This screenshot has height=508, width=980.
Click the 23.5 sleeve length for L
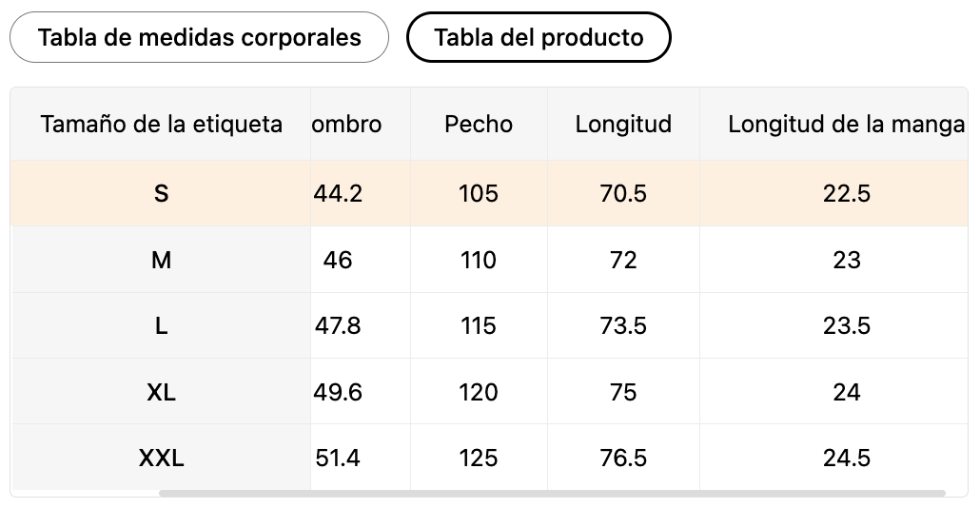pyautogui.click(x=846, y=325)
